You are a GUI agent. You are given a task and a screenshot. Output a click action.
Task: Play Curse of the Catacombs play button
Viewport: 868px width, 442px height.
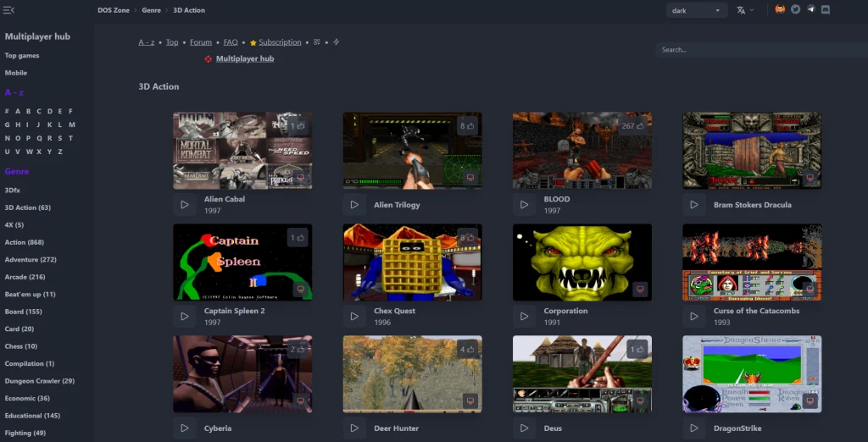(x=694, y=317)
